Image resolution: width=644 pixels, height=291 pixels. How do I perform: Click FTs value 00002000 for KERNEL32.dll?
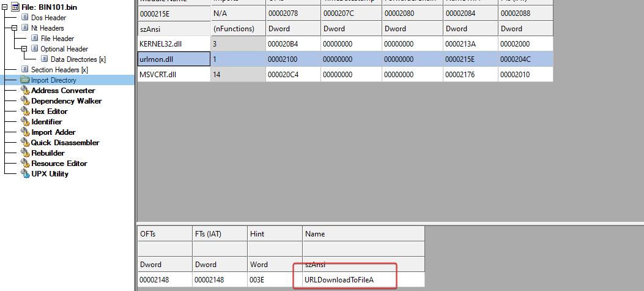[x=526, y=44]
